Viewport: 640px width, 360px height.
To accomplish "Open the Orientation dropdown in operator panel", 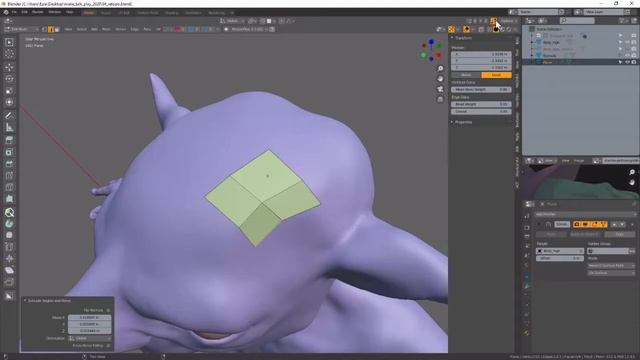I will (x=89, y=338).
